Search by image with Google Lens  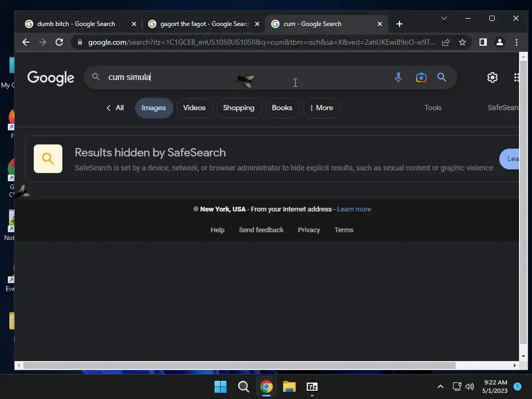(421, 77)
